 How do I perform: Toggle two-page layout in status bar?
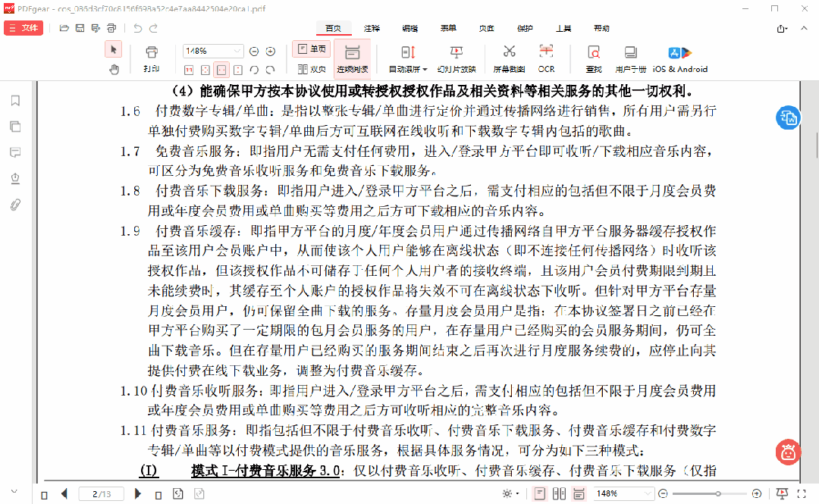559,493
